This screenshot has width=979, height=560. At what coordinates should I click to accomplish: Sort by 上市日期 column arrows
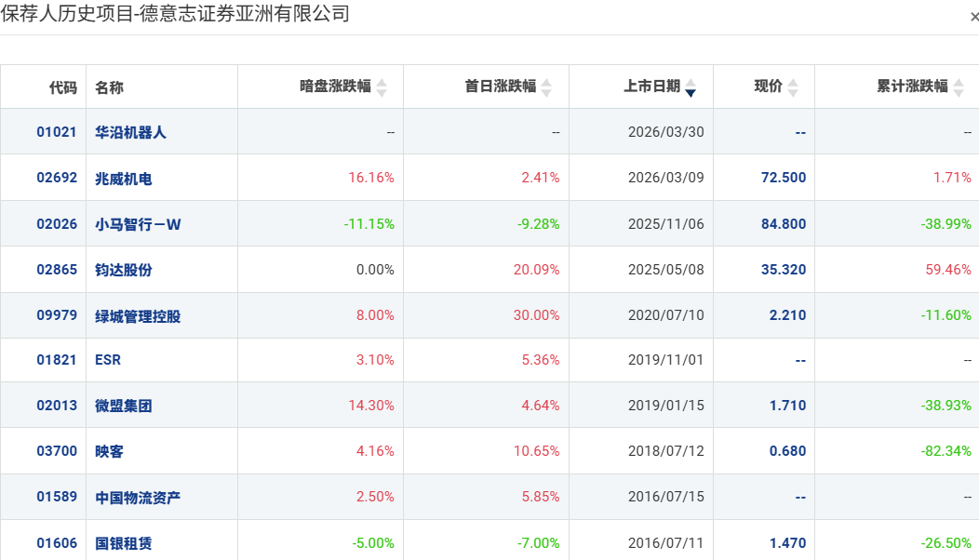click(x=691, y=87)
